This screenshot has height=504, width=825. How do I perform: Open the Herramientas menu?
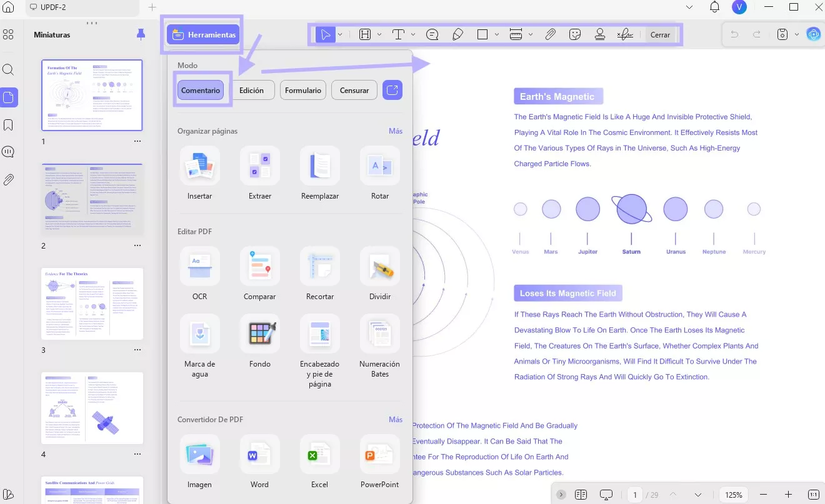204,34
